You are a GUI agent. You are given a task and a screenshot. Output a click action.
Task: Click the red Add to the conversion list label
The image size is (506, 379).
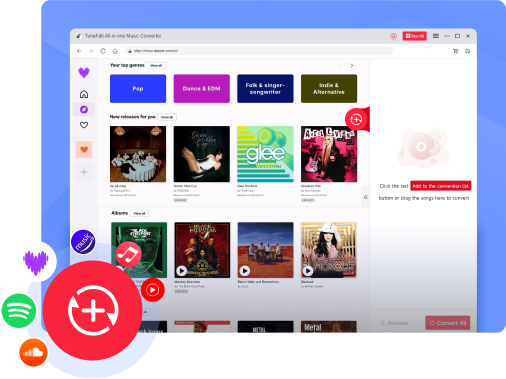click(x=441, y=186)
